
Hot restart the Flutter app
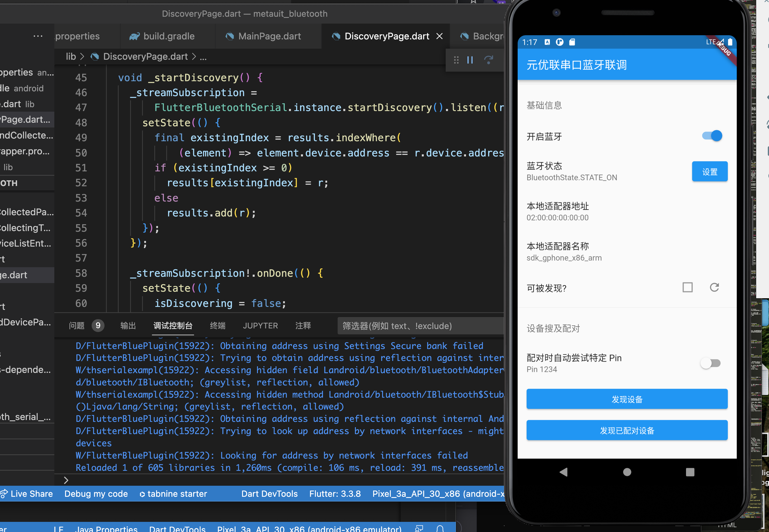click(x=489, y=60)
